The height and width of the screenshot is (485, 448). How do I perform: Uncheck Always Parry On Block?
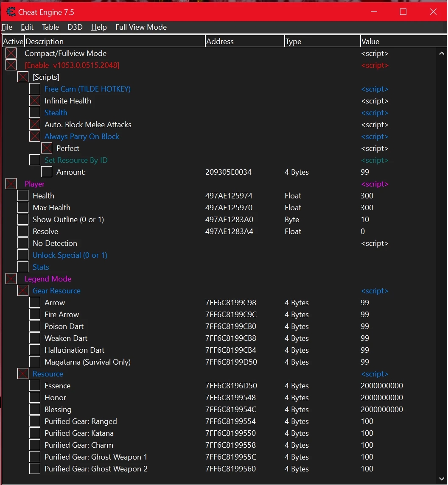(35, 137)
